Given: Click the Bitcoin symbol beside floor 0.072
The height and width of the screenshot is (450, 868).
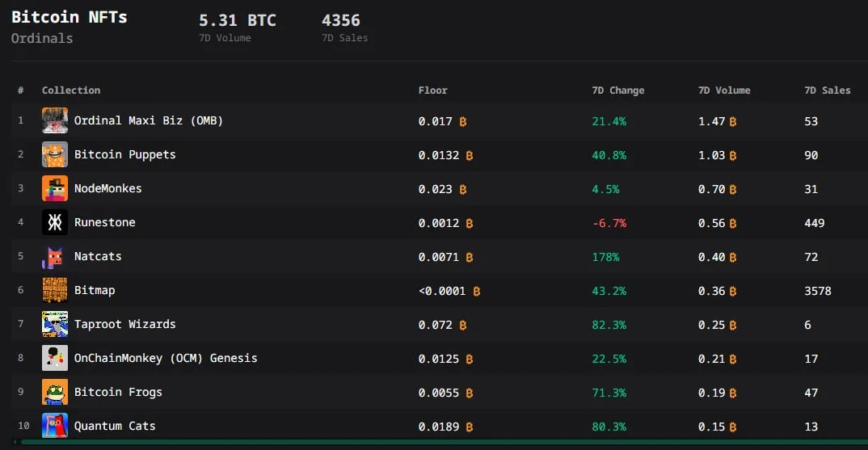Looking at the screenshot, I should point(463,326).
